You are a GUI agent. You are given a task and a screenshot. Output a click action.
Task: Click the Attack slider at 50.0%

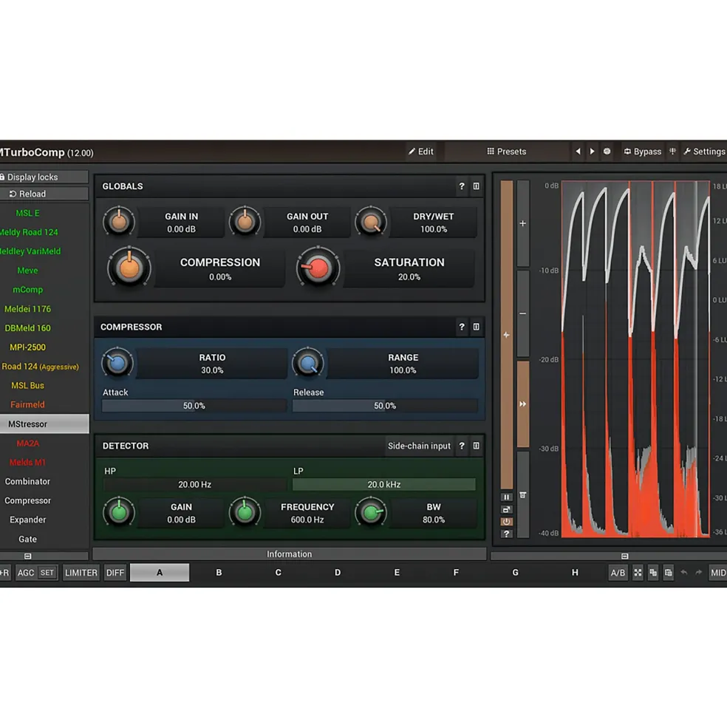click(194, 406)
